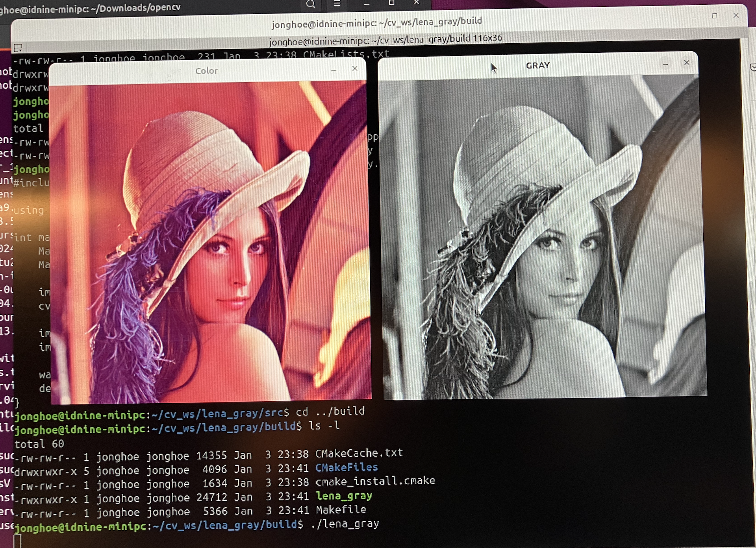This screenshot has height=548, width=756.
Task: Close the Color image window
Action: (x=355, y=68)
